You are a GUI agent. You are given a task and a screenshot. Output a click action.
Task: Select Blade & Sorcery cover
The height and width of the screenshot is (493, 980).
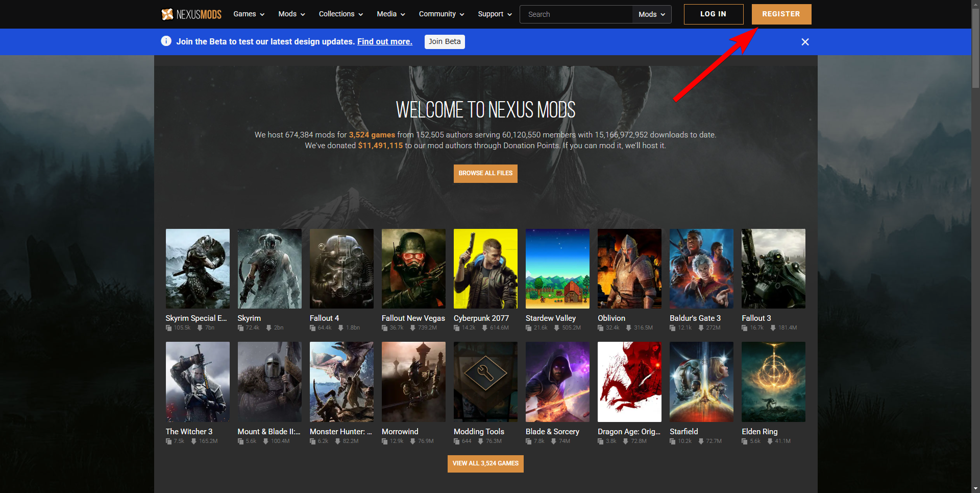point(557,382)
